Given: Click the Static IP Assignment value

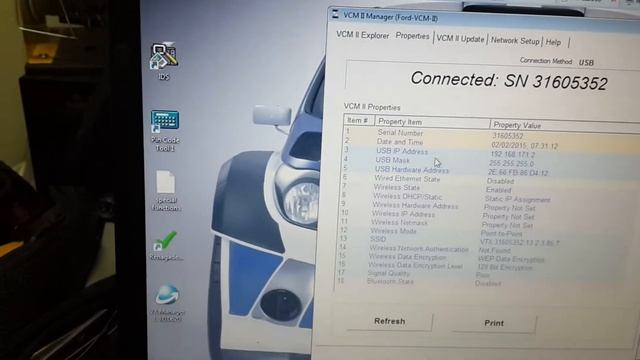Looking at the screenshot, I should coord(518,199).
